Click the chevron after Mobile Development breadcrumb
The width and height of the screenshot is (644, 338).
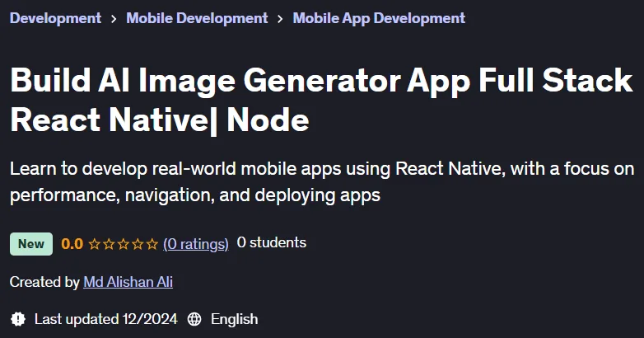(280, 19)
